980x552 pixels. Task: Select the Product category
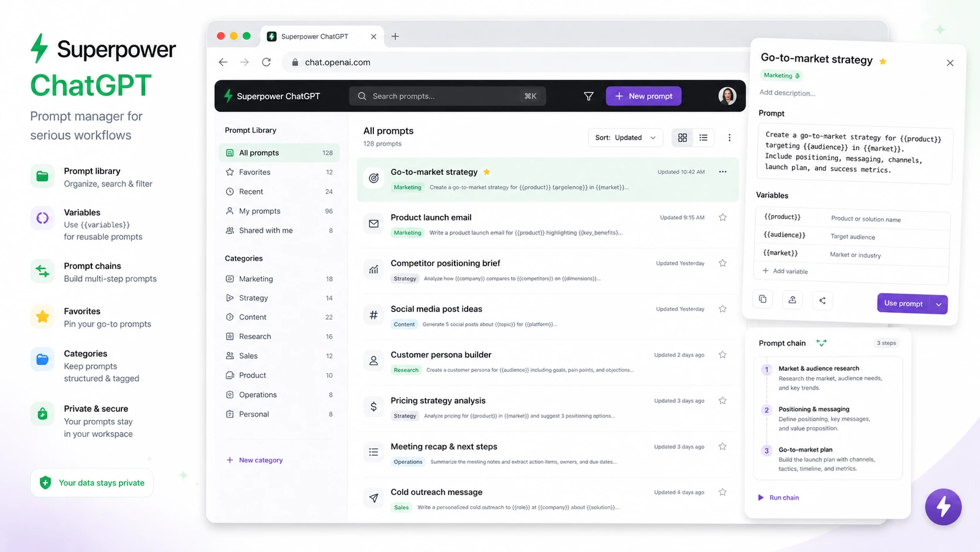click(x=279, y=375)
